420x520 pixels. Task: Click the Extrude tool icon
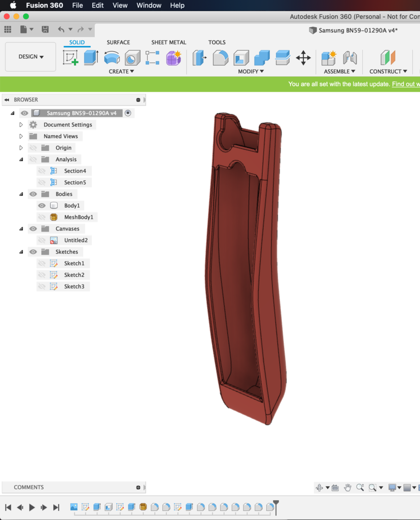(x=91, y=58)
